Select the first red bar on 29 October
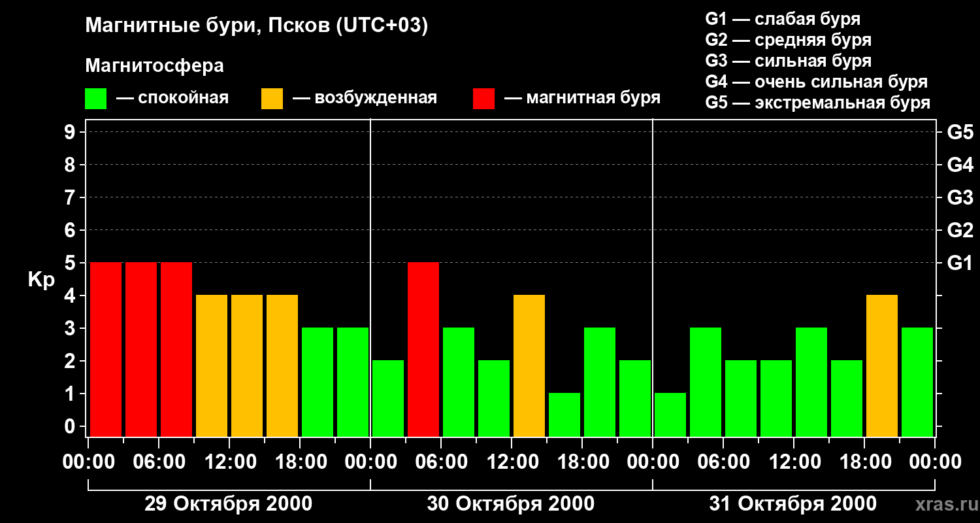 pyautogui.click(x=106, y=349)
